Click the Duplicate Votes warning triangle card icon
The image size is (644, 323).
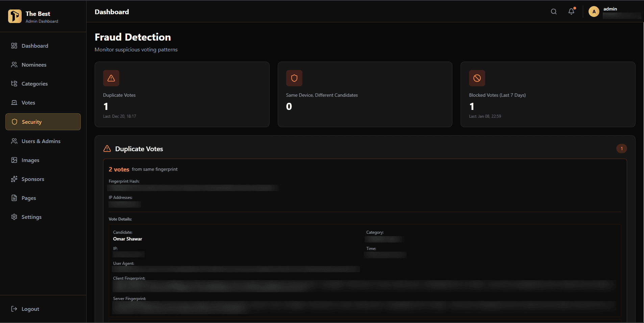(111, 78)
